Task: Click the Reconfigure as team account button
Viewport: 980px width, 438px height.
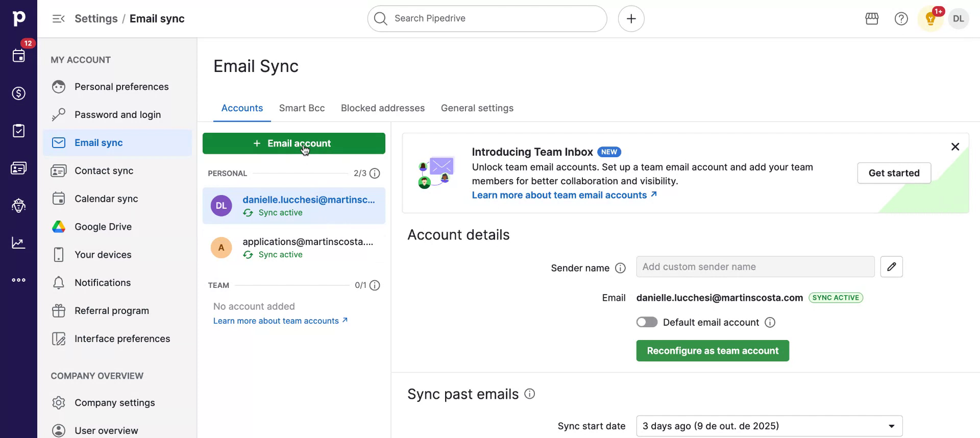Action: pos(712,351)
